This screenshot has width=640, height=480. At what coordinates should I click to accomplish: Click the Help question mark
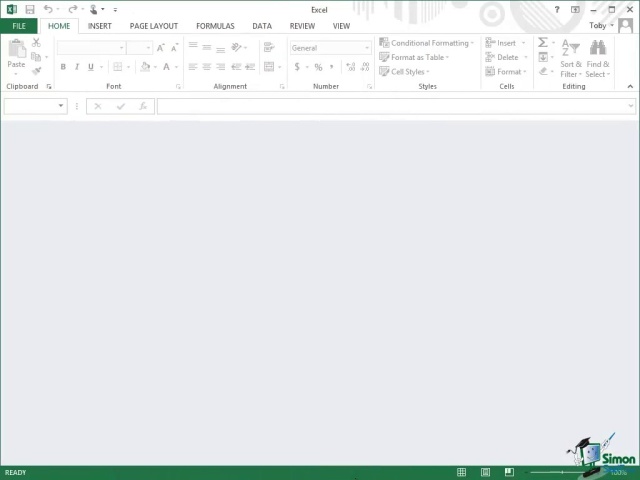pos(557,9)
